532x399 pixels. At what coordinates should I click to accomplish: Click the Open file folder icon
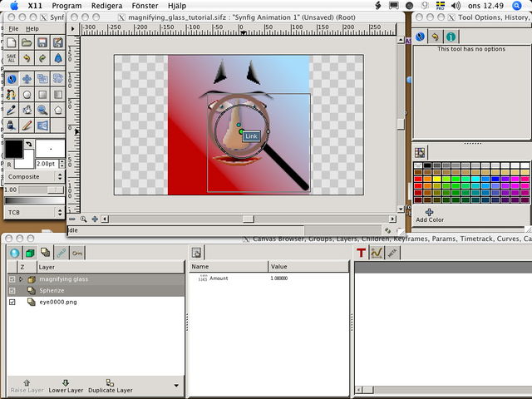click(27, 42)
